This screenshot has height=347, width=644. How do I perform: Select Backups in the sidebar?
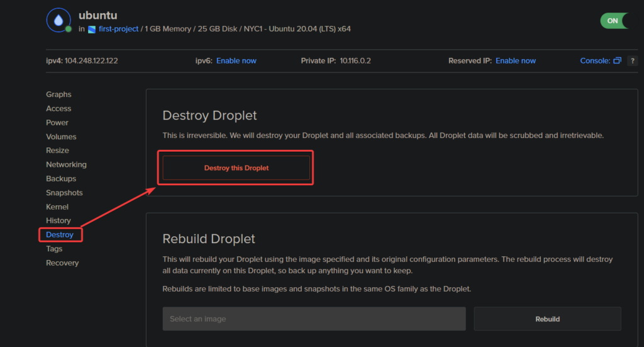(x=61, y=179)
